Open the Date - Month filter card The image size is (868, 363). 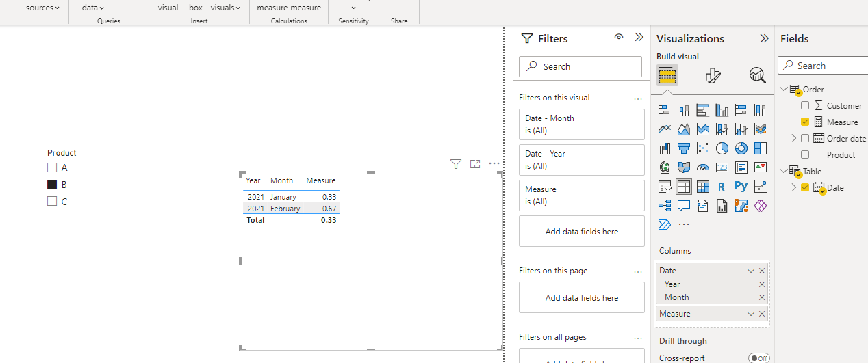(x=582, y=124)
